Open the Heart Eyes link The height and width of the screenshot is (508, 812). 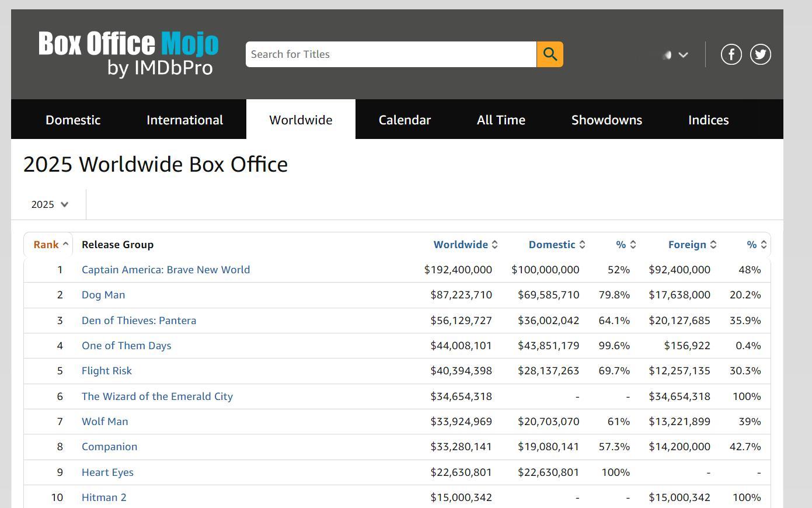107,472
